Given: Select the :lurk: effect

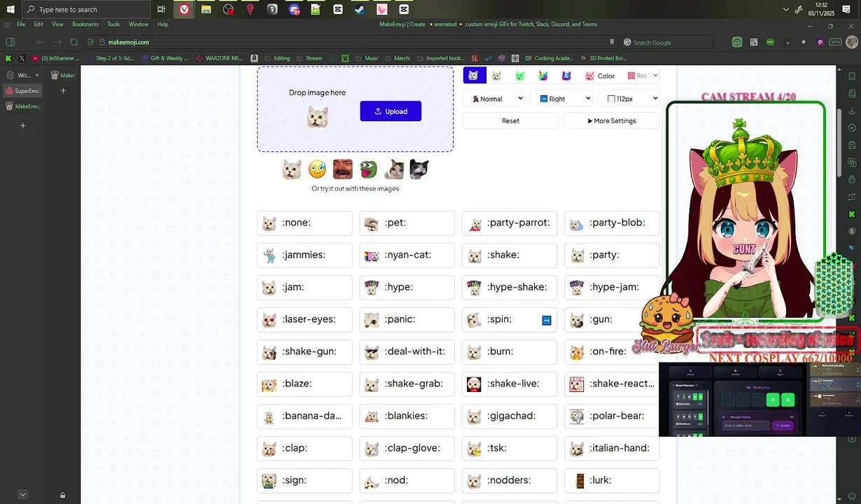Looking at the screenshot, I should point(612,480).
